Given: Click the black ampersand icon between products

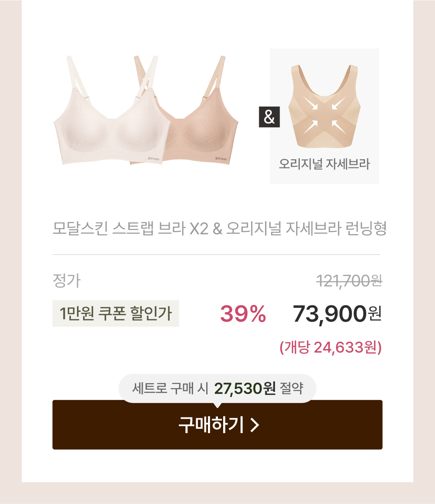Looking at the screenshot, I should [269, 117].
